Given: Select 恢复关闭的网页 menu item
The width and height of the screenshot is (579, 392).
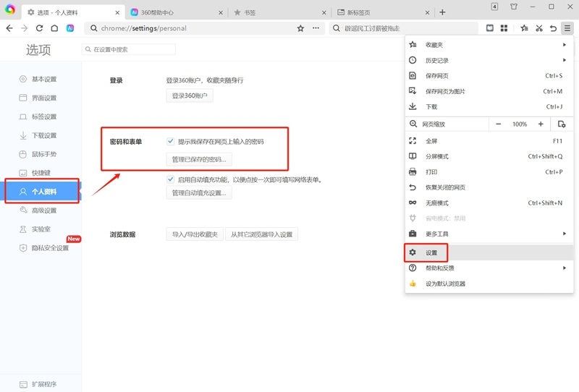Looking at the screenshot, I should 489,187.
